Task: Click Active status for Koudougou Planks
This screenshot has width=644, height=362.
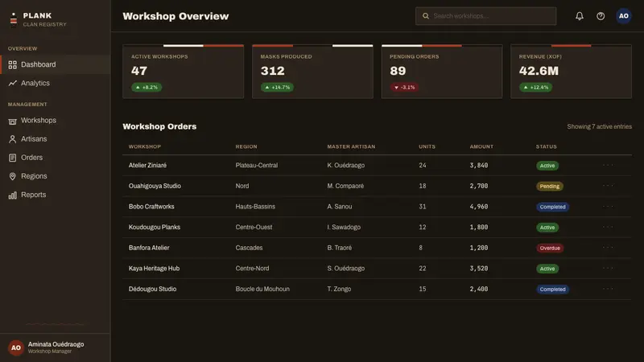Action: pos(547,228)
